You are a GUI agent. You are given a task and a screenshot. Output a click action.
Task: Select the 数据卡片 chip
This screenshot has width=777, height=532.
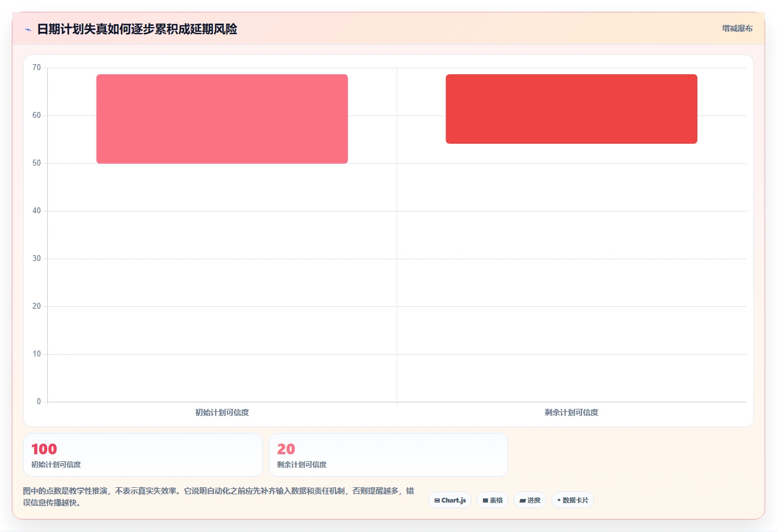pos(572,500)
